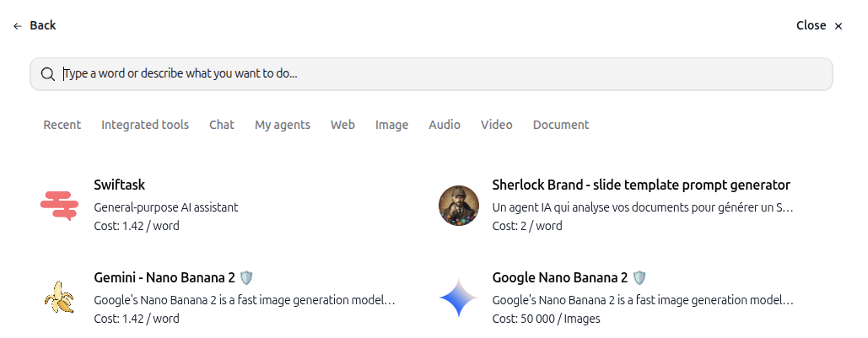
Task: Open the Image category tab
Action: point(391,125)
